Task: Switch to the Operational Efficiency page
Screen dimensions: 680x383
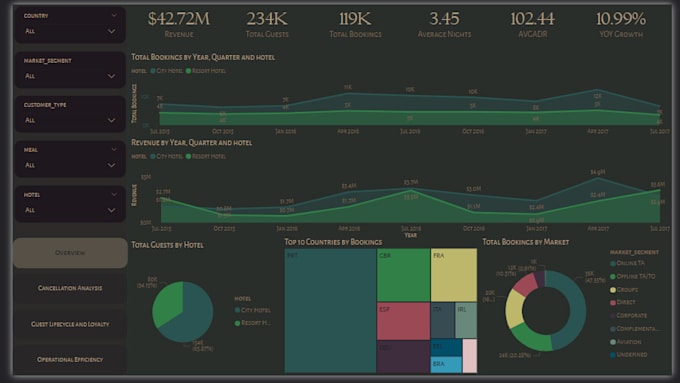Action: 70,360
